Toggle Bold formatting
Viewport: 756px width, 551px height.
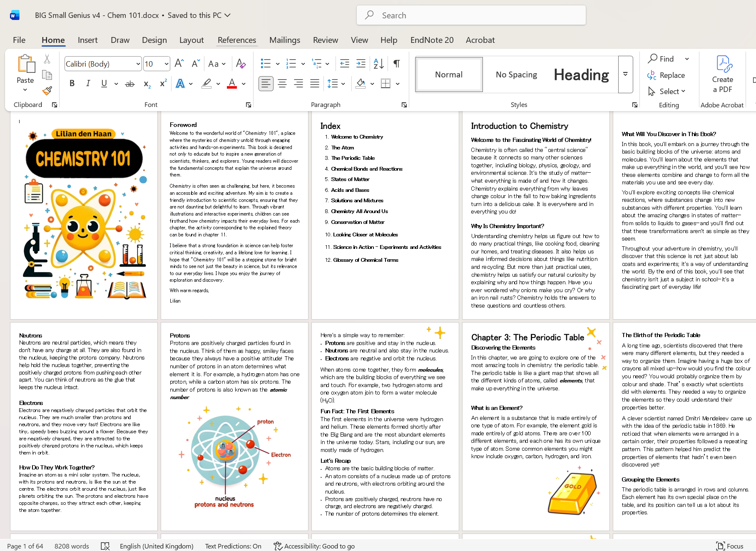click(x=72, y=84)
